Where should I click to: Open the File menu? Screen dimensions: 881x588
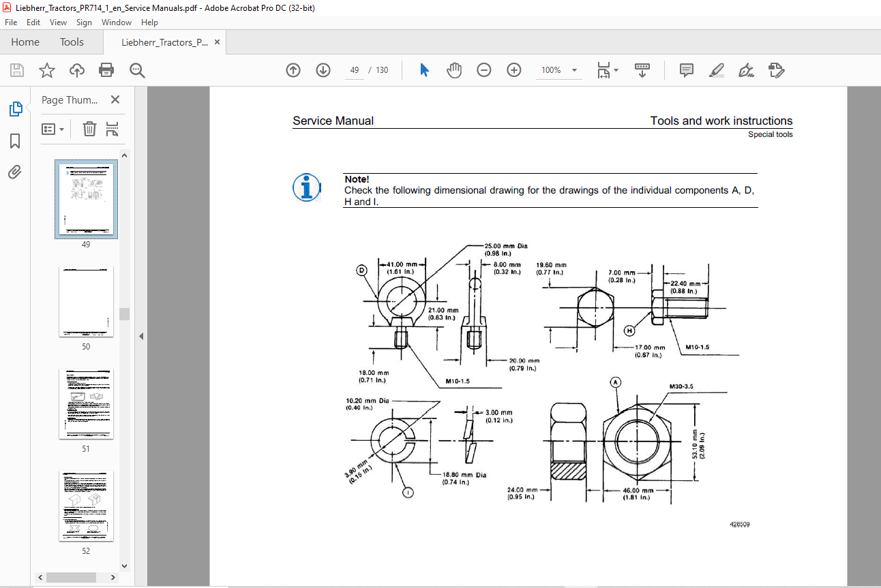(x=11, y=22)
